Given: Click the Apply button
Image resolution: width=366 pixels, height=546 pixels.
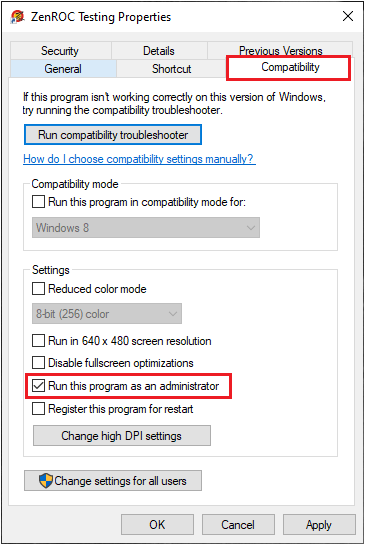Looking at the screenshot, I should click(x=319, y=525).
